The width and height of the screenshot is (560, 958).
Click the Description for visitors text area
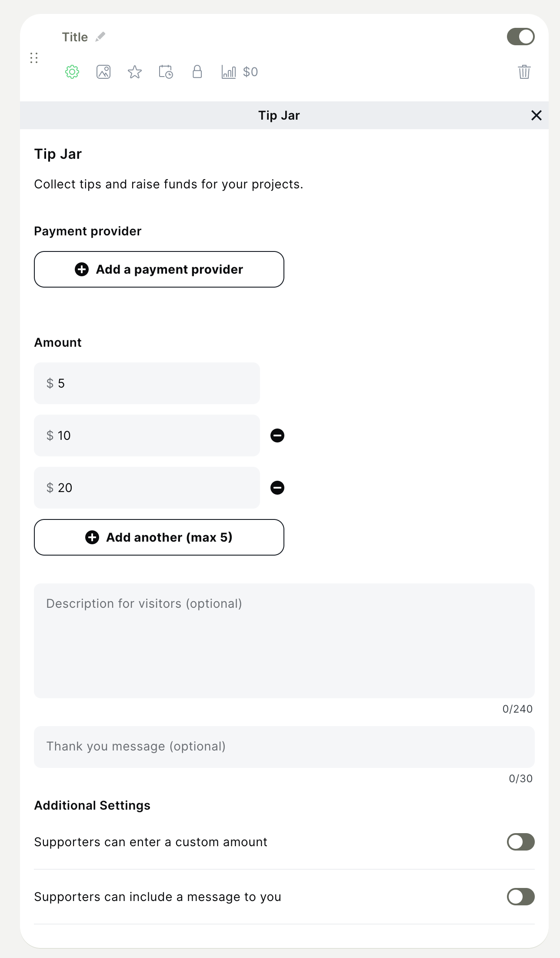284,640
